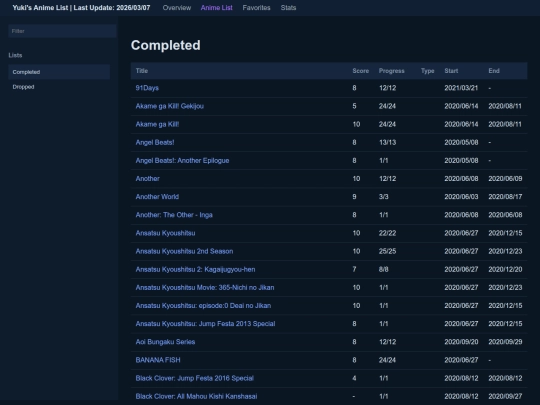Open Black Clover: All Mahou Kishi Kanshasai
Image resolution: width=540 pixels, height=405 pixels.
click(196, 396)
